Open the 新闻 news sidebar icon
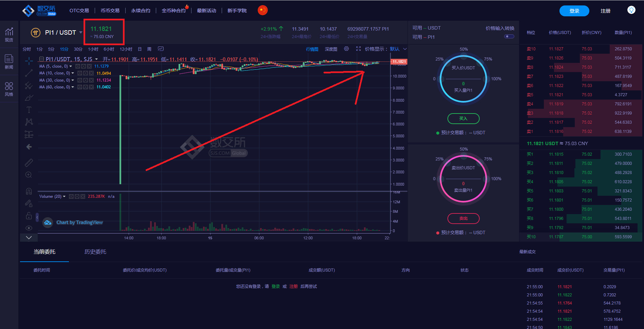The width and height of the screenshot is (644, 329). pyautogui.click(x=9, y=62)
